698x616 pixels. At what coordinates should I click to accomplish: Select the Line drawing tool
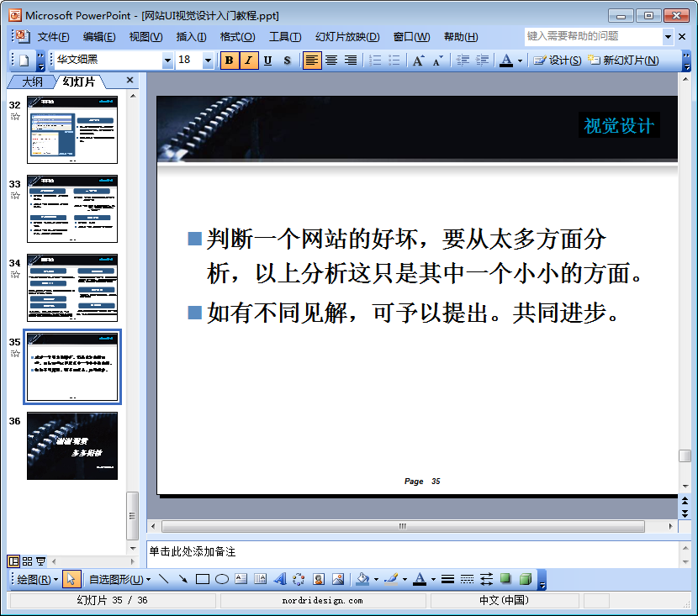[164, 579]
